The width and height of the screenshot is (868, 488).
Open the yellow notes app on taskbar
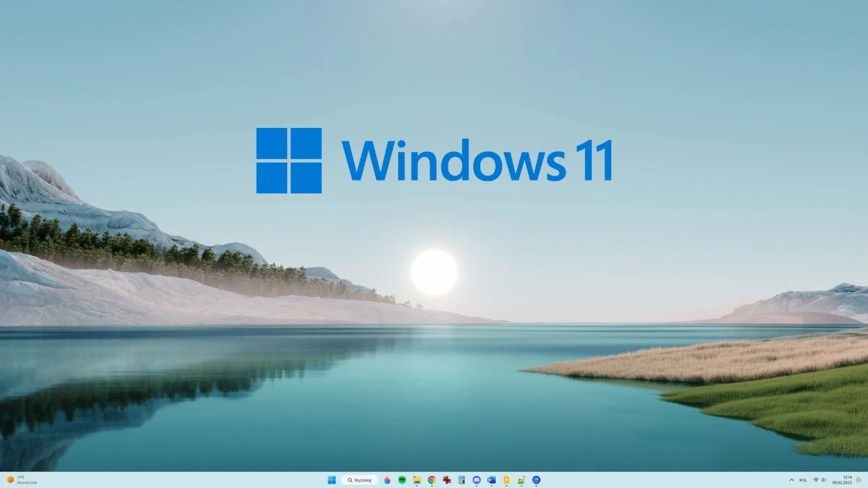506,479
